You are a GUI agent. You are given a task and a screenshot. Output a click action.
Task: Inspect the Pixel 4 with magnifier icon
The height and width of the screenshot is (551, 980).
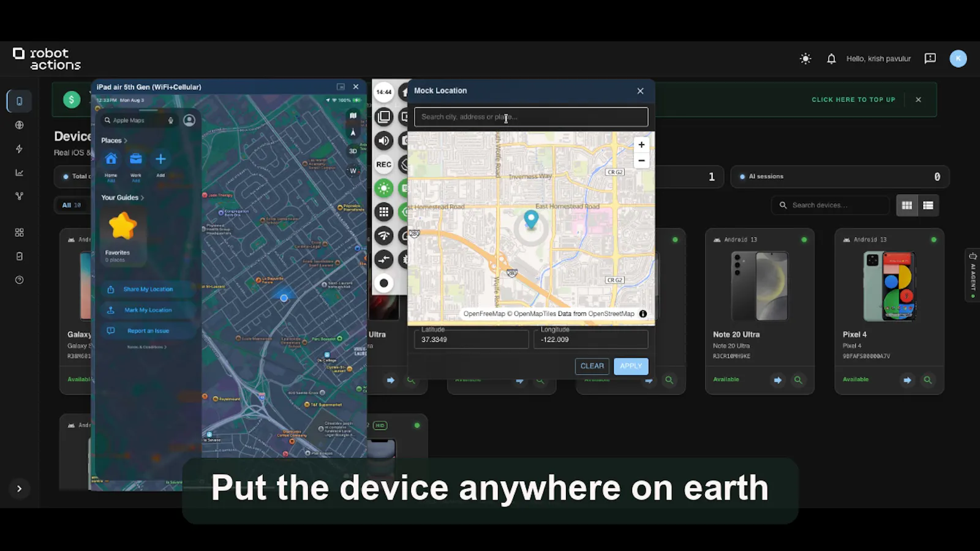[928, 380]
